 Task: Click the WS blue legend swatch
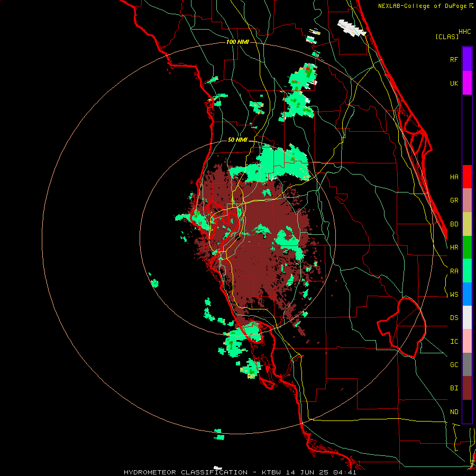(467, 294)
